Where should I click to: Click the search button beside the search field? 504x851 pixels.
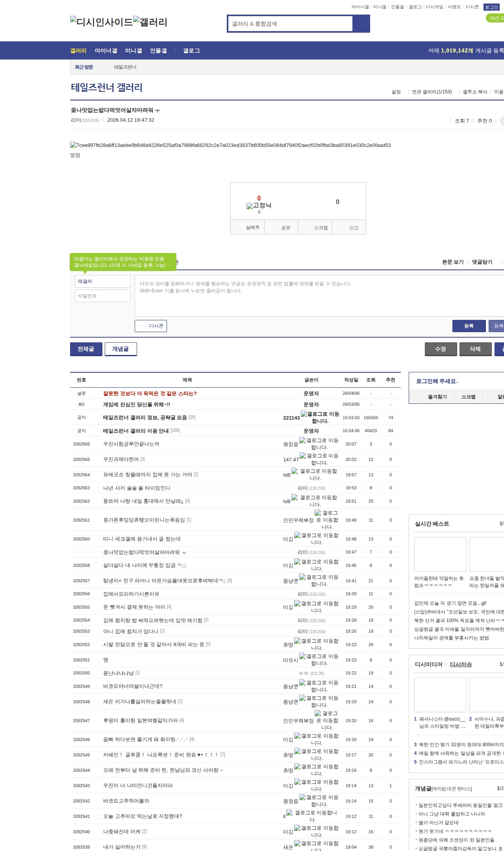(361, 24)
